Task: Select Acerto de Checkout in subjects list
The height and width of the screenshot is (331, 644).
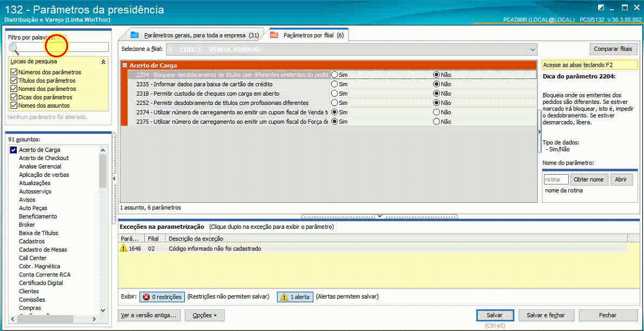Action: pos(44,158)
